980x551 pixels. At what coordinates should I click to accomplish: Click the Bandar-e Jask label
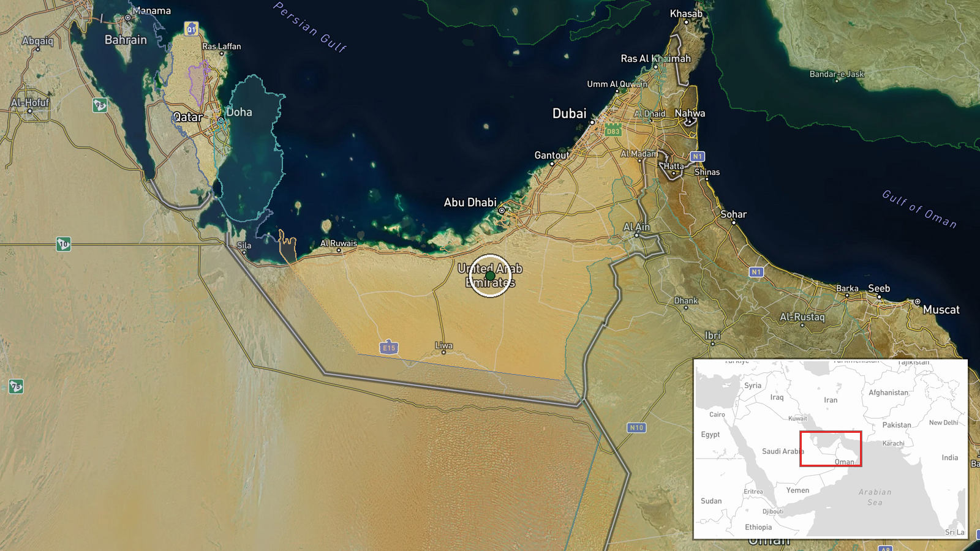(837, 74)
